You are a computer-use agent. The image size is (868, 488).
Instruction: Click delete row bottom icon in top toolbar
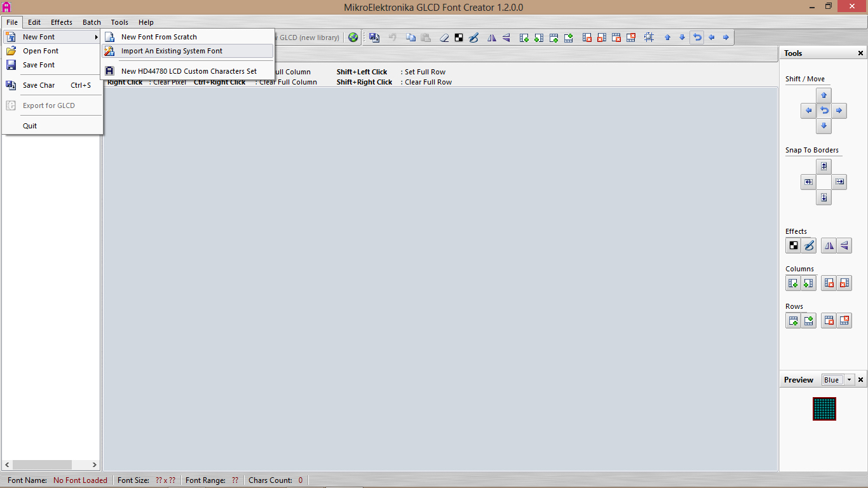(616, 37)
